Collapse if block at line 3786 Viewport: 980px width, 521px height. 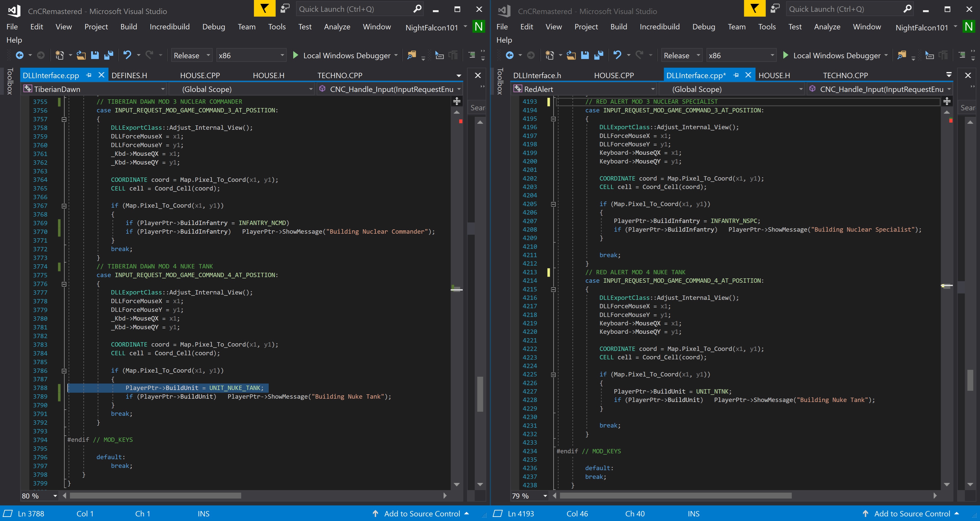click(x=64, y=371)
